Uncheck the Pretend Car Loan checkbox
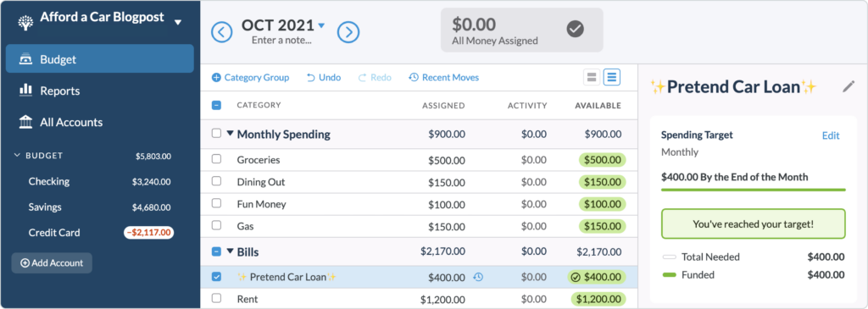This screenshot has width=868, height=309. coord(216,277)
